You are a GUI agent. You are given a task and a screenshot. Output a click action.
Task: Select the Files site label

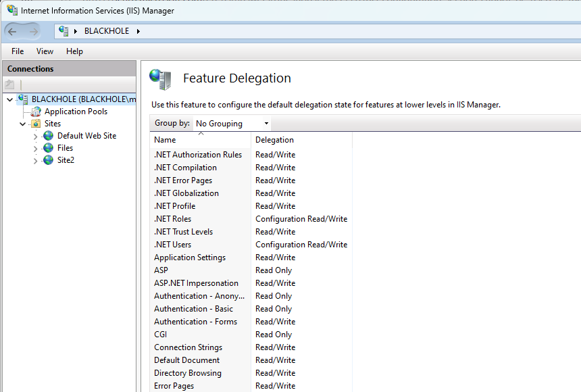click(x=66, y=148)
